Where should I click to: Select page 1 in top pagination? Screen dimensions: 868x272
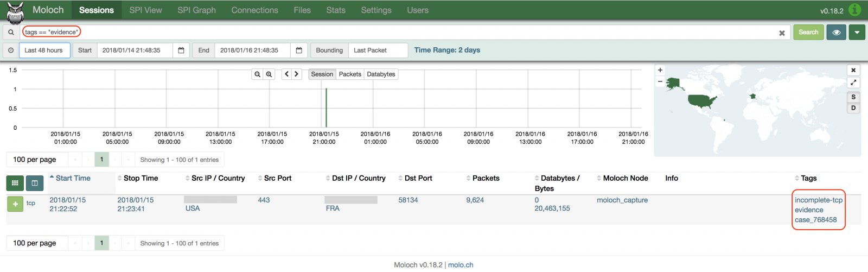click(101, 160)
